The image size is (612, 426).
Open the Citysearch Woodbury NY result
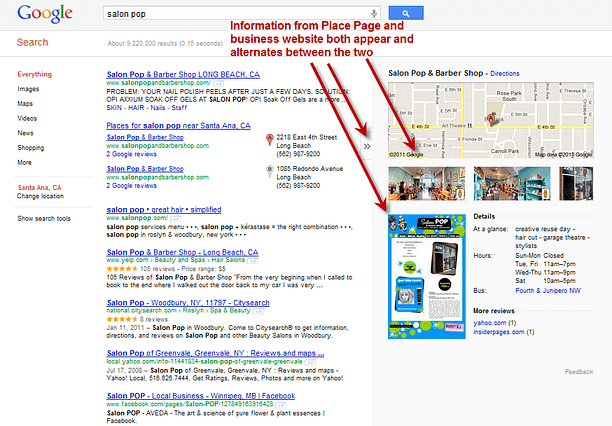pos(188,303)
